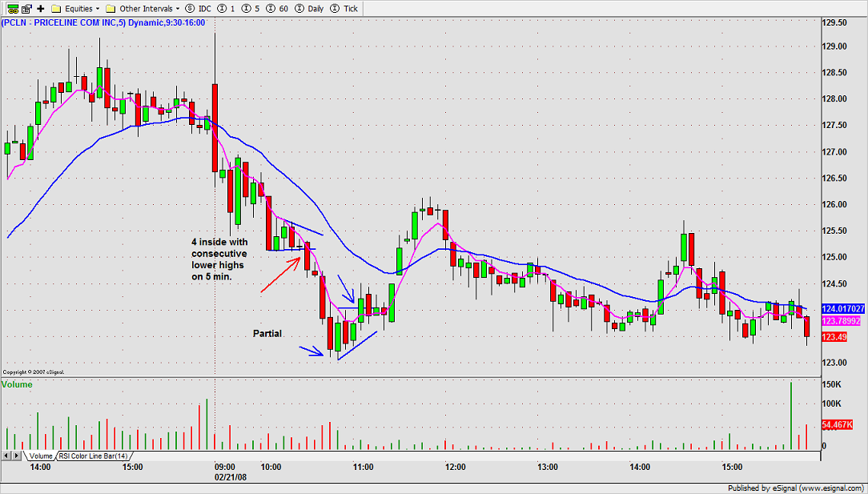The height and width of the screenshot is (494, 868).
Task: Click the 09:00 time axis label
Action: pos(225,467)
